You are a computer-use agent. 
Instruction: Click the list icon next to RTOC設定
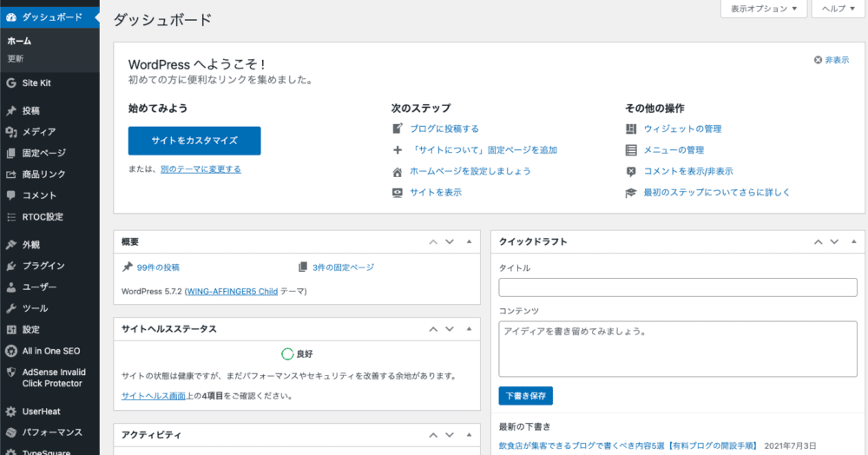11,217
